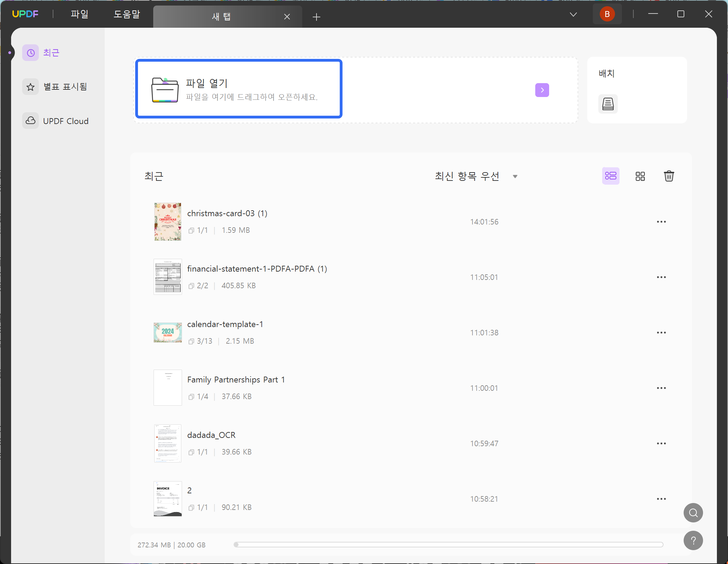The image size is (728, 564).
Task: Open christmas-card-03 (1) file name
Action: [227, 213]
